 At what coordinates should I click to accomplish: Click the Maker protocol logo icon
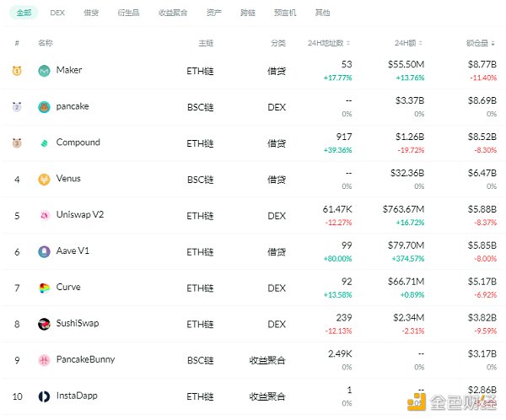click(x=44, y=71)
